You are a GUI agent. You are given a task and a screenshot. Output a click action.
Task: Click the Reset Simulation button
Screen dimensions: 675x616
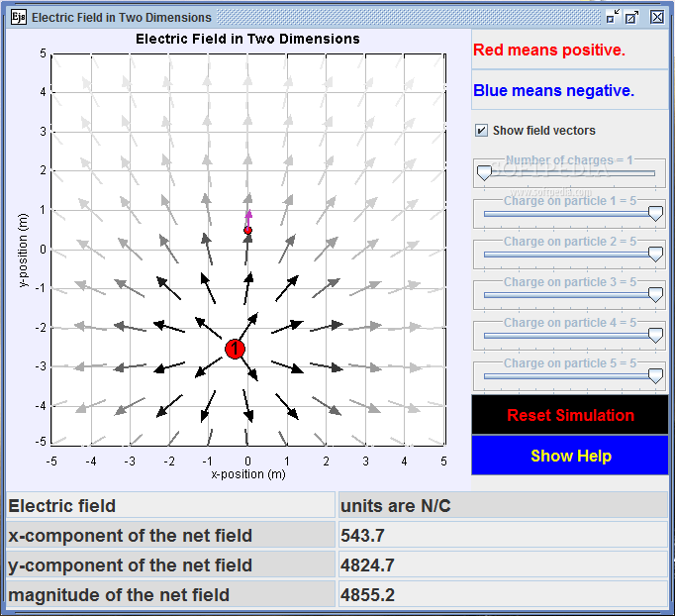pyautogui.click(x=570, y=415)
